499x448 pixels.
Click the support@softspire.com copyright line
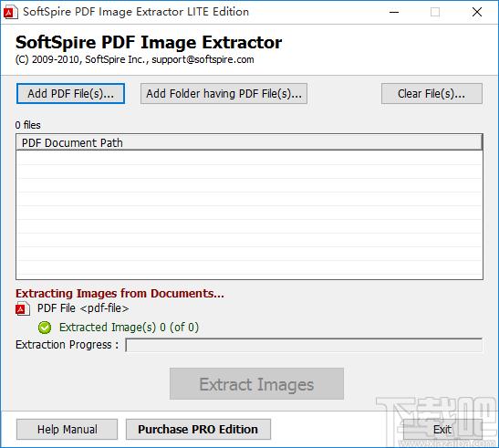[135, 59]
